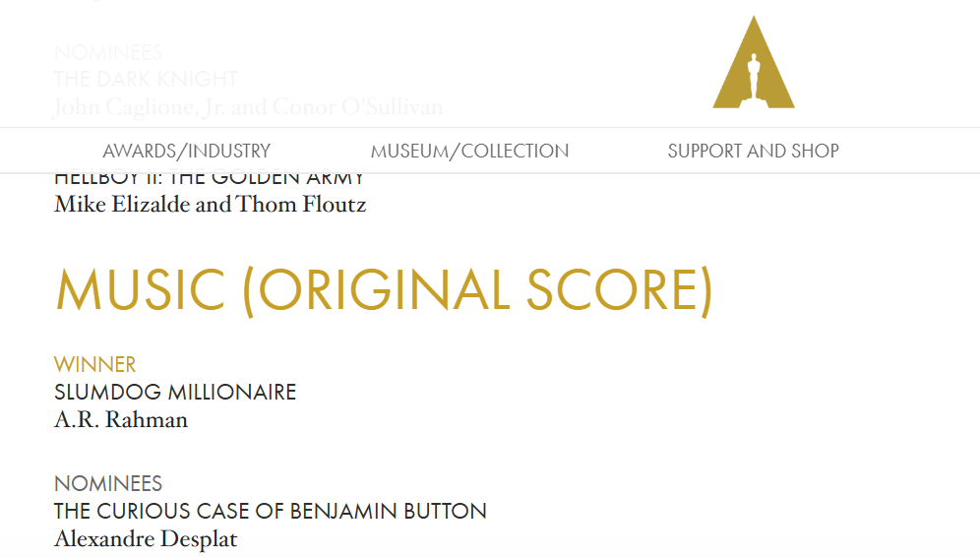The height and width of the screenshot is (557, 980).
Task: Click the MUSIC (ORIGINAL SCORE) category heading
Action: coord(383,290)
